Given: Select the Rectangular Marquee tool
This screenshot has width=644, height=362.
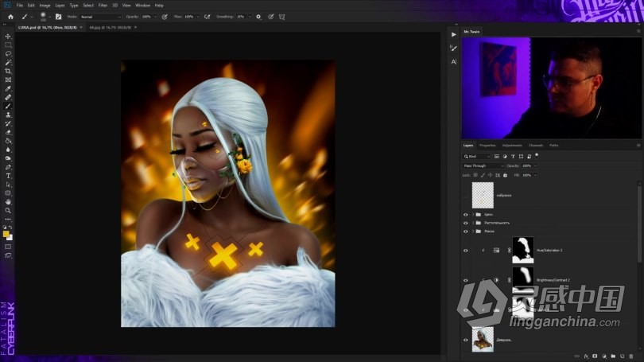Looking at the screenshot, I should pyautogui.click(x=8, y=45).
